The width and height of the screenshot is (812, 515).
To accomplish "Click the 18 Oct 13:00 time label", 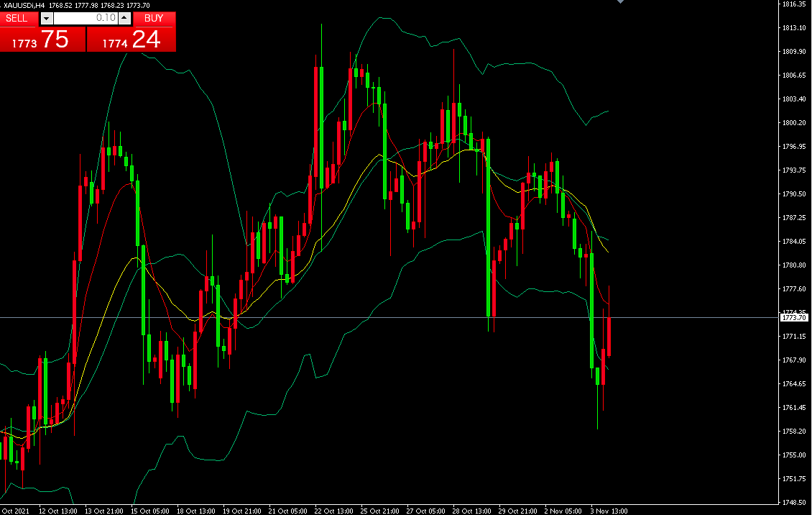I will tap(195, 511).
